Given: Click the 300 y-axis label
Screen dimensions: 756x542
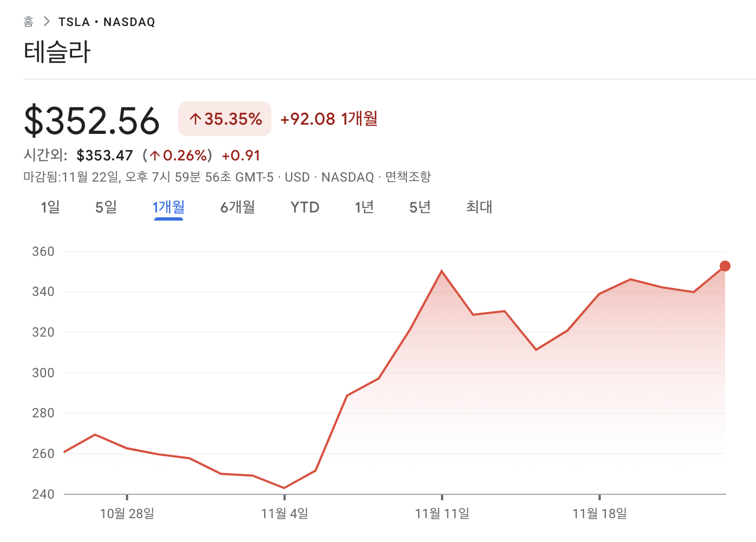Looking at the screenshot, I should (x=43, y=373).
